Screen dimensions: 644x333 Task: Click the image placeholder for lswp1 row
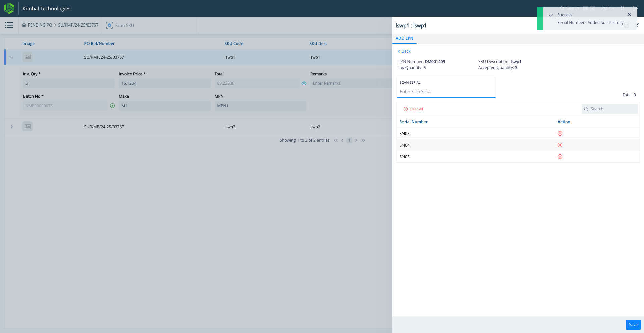click(28, 57)
